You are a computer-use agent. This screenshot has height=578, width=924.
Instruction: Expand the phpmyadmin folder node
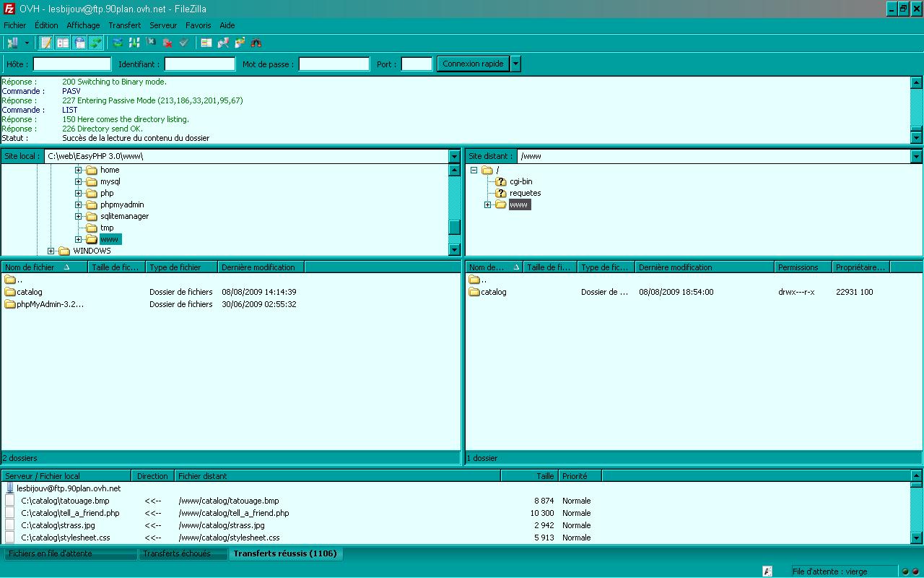79,205
